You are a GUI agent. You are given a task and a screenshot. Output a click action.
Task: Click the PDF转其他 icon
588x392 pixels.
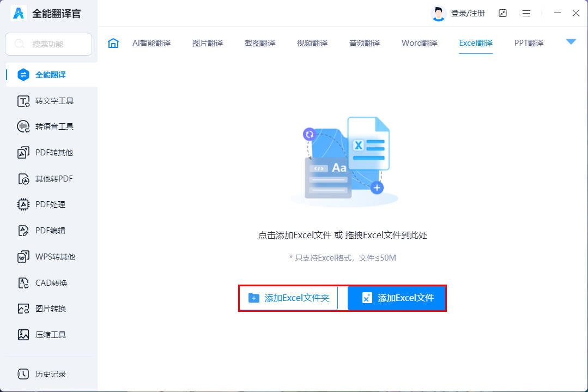point(23,153)
